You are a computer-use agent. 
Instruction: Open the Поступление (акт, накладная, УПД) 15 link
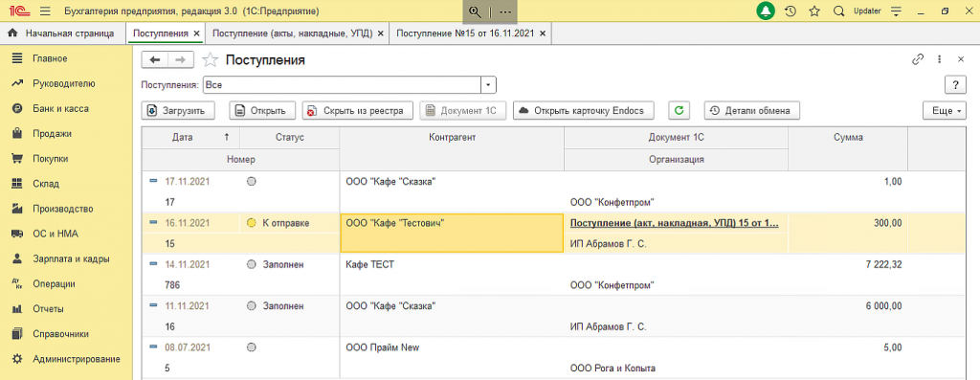pyautogui.click(x=675, y=222)
